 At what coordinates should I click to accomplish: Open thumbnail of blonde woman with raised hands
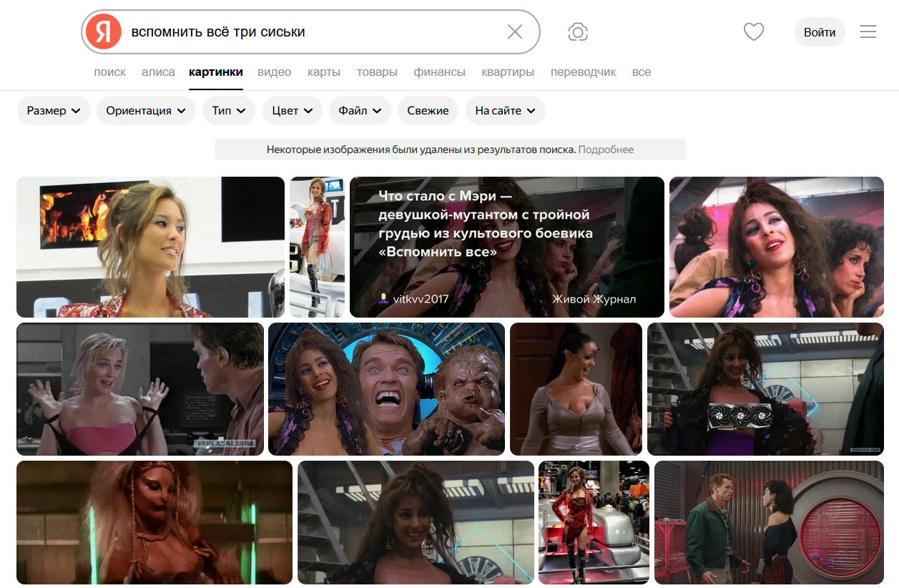point(140,389)
